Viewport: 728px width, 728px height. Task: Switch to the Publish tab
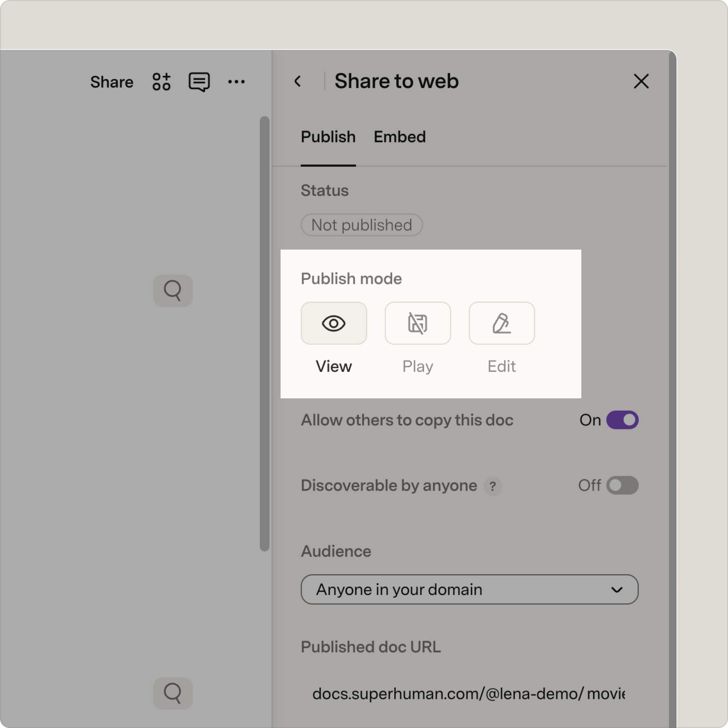click(x=328, y=137)
